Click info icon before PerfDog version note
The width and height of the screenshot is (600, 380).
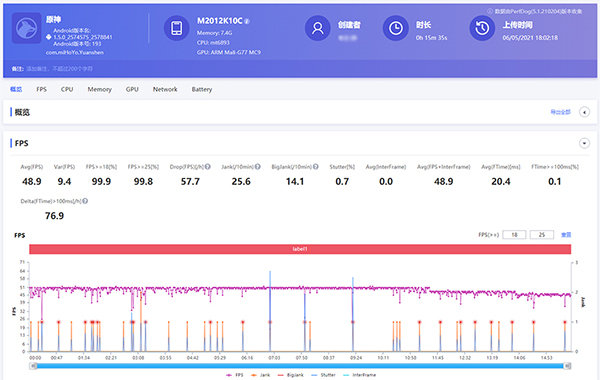[x=490, y=11]
